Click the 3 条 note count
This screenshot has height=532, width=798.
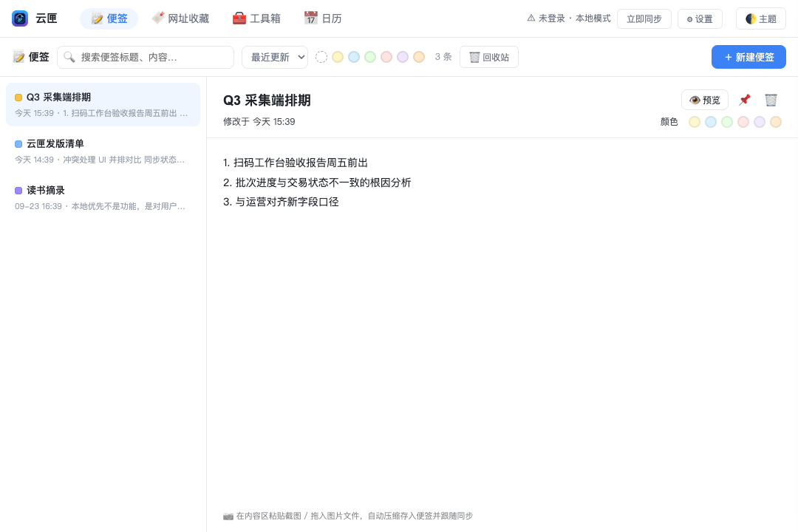[443, 57]
